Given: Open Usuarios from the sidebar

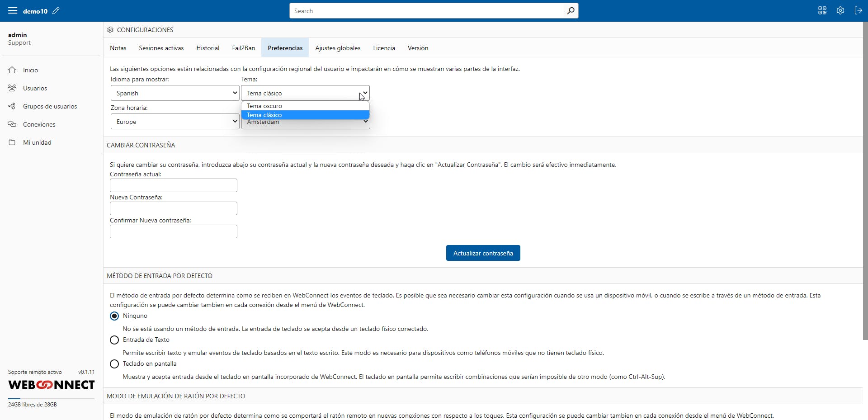Looking at the screenshot, I should pyautogui.click(x=35, y=88).
